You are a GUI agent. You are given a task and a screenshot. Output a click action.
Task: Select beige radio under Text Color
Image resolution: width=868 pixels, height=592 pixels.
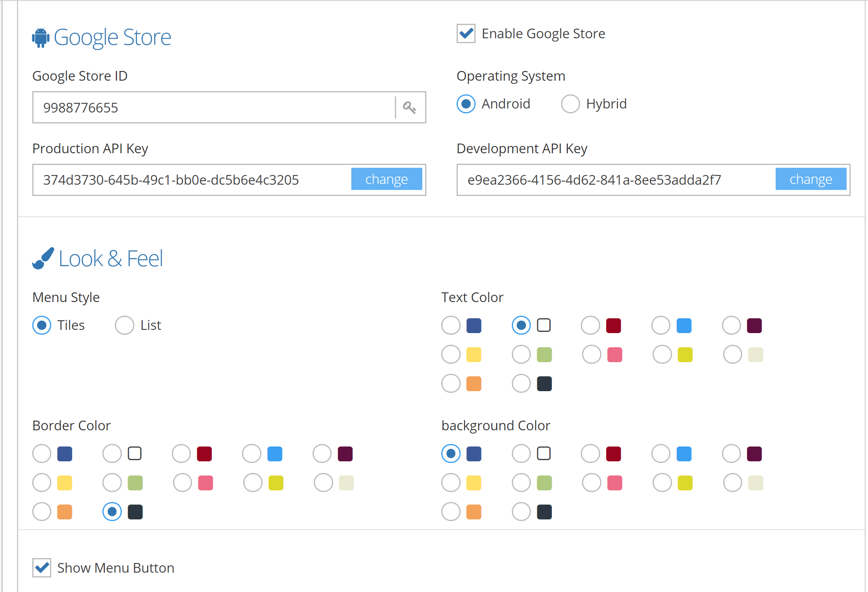click(x=732, y=354)
